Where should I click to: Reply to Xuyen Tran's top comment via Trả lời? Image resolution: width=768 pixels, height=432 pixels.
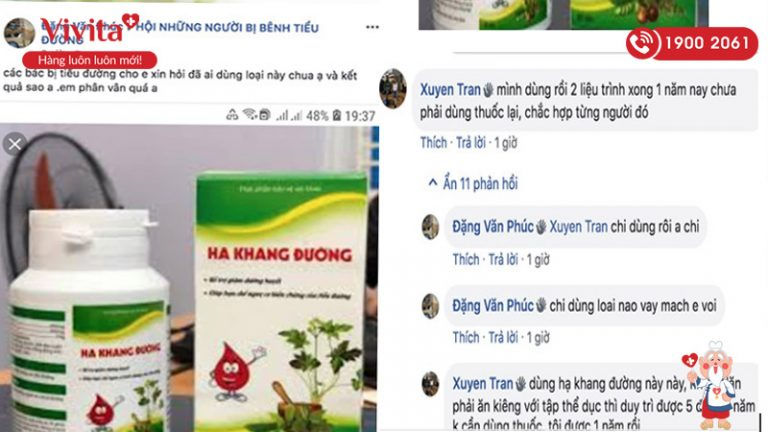coord(471,143)
